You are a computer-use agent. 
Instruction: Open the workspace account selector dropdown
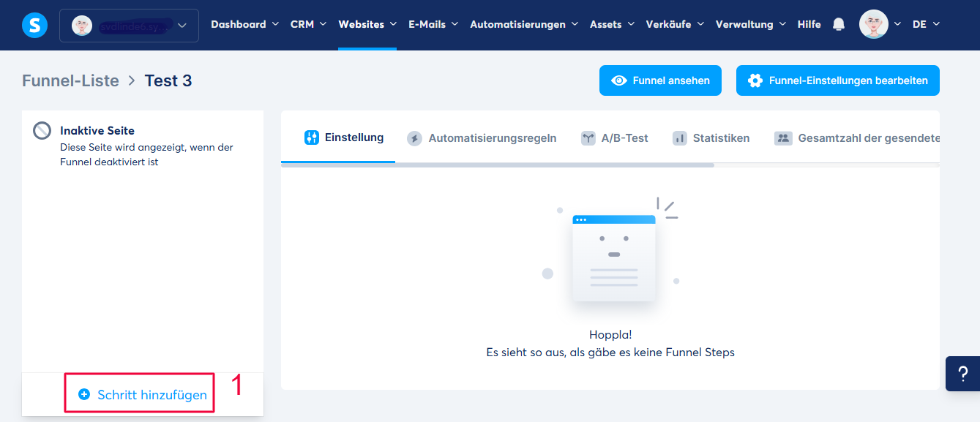(x=129, y=26)
